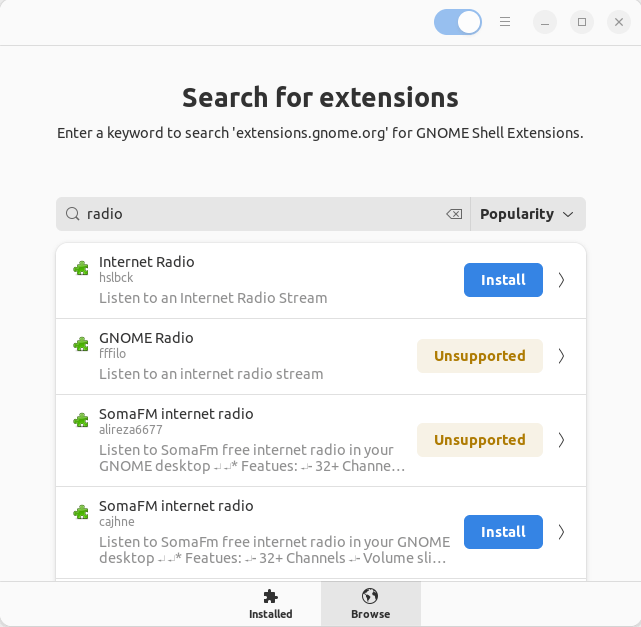The height and width of the screenshot is (627, 641).
Task: Click author name 'hslbck'
Action: coord(116,278)
